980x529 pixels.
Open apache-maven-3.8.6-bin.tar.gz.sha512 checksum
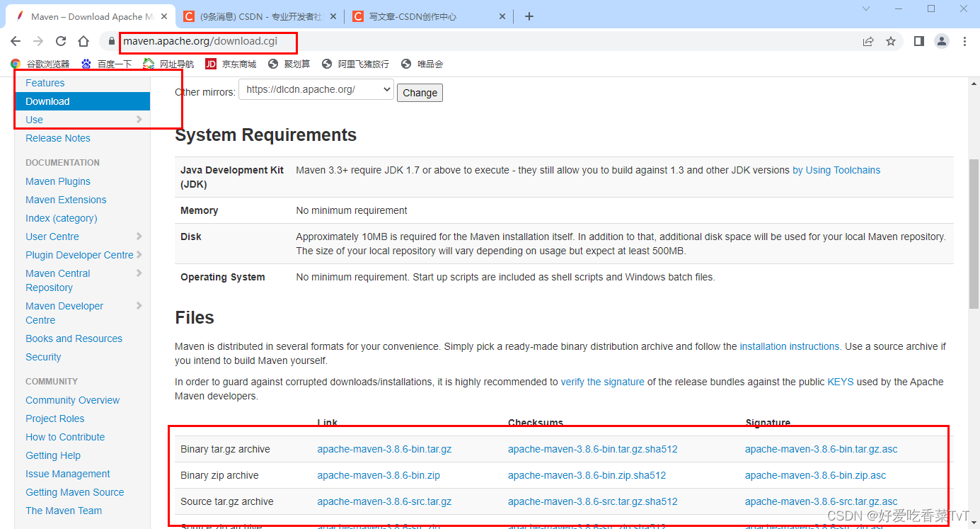593,449
